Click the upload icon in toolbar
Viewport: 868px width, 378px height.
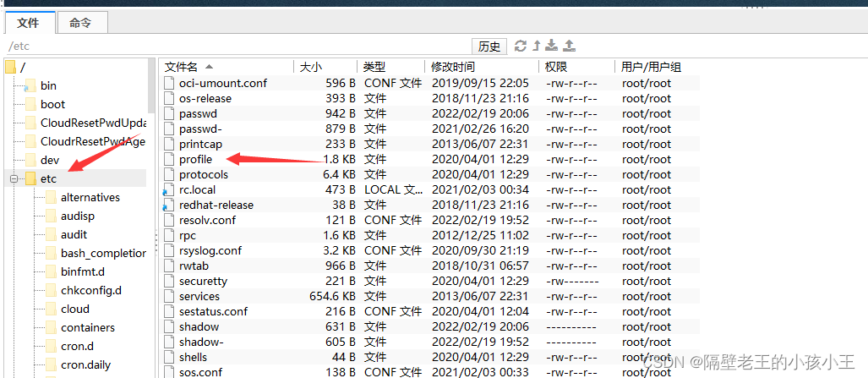coord(569,46)
